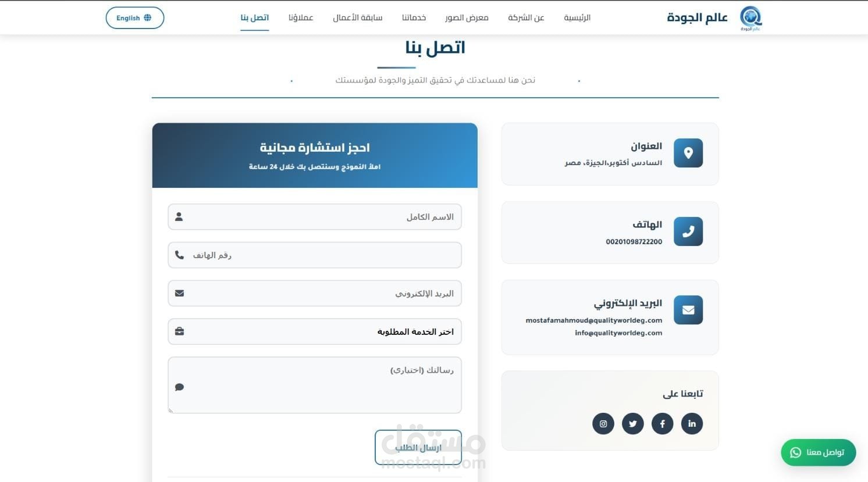Click the envelope icon in email input field
868x482 pixels.
pyautogui.click(x=179, y=294)
